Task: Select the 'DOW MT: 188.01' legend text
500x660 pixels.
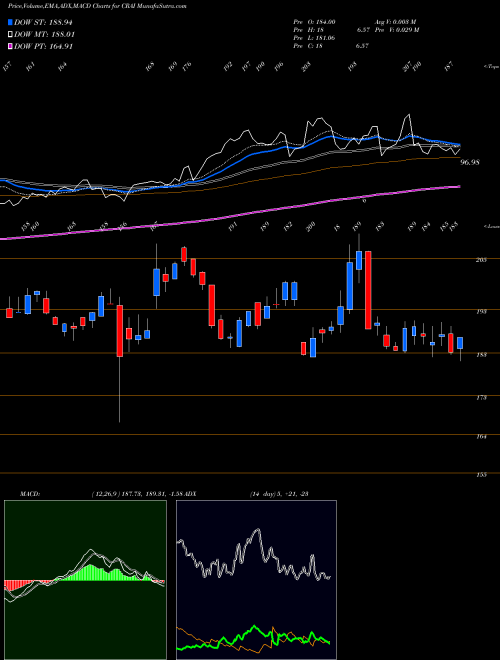Action: click(x=44, y=35)
